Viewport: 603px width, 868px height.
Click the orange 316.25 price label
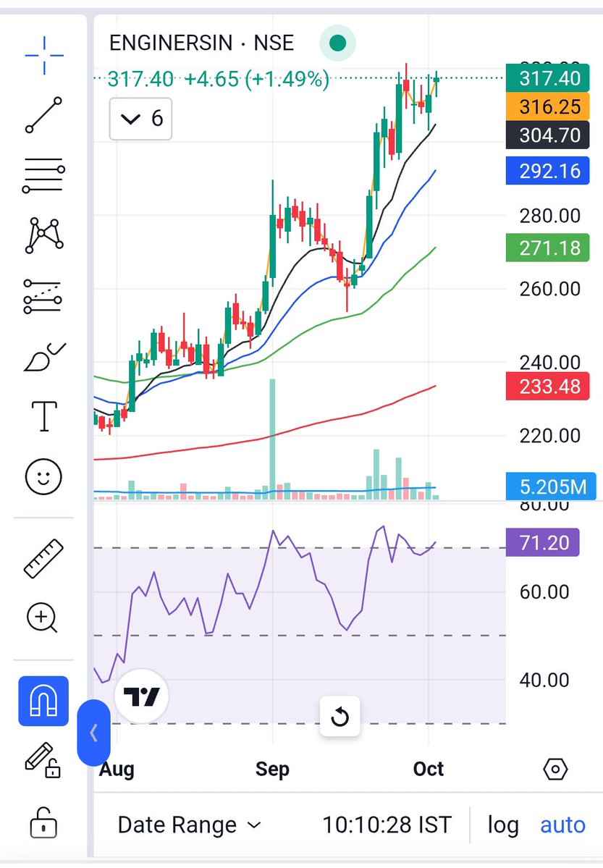(x=548, y=106)
